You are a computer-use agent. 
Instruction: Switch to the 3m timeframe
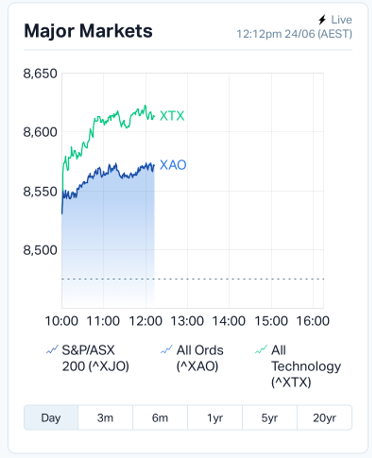point(105,418)
